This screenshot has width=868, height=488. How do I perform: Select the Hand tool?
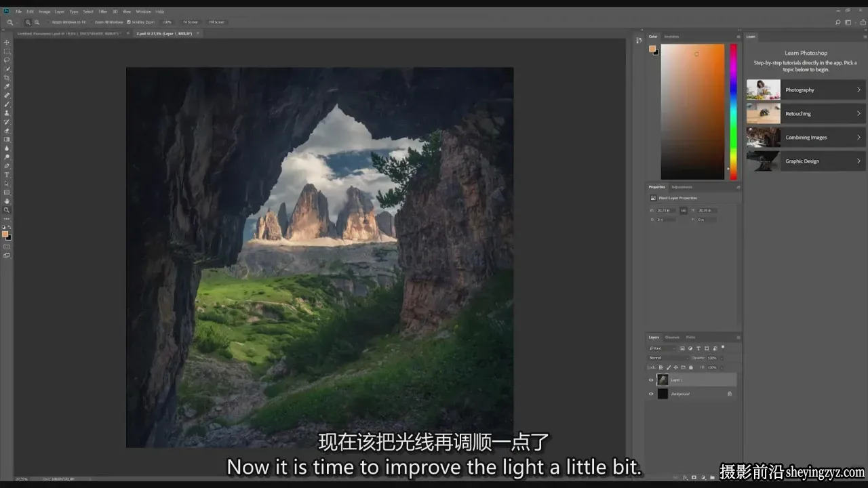click(x=7, y=201)
